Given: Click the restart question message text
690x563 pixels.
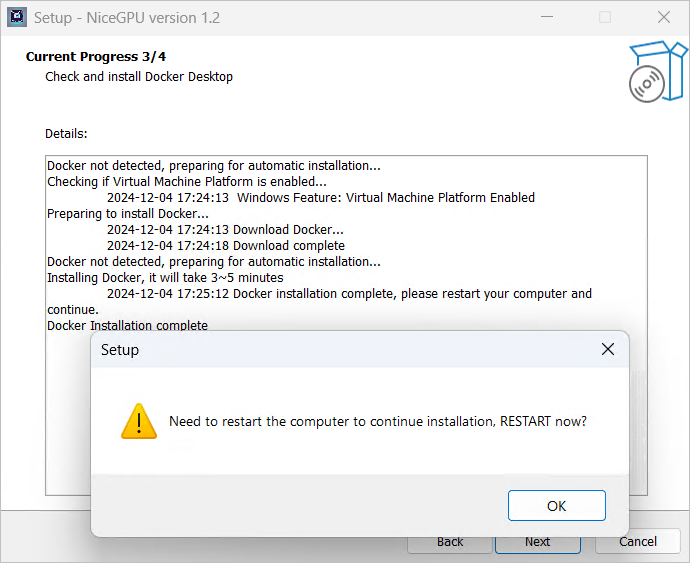Looking at the screenshot, I should pyautogui.click(x=378, y=421).
